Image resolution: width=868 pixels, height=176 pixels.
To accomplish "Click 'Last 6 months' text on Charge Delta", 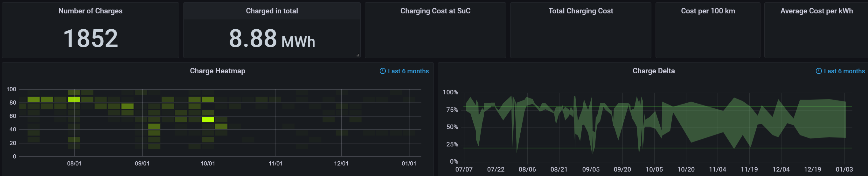I will (x=844, y=71).
